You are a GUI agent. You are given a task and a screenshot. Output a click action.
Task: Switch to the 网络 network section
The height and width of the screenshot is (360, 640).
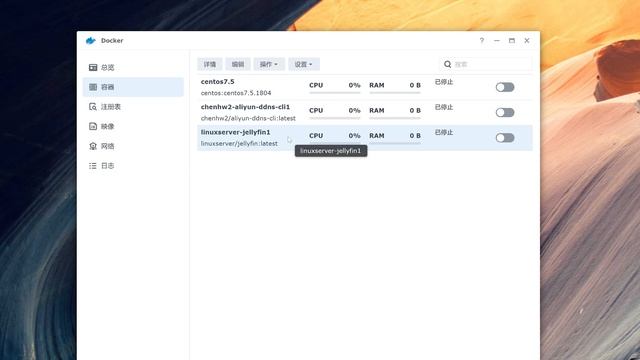133,146
